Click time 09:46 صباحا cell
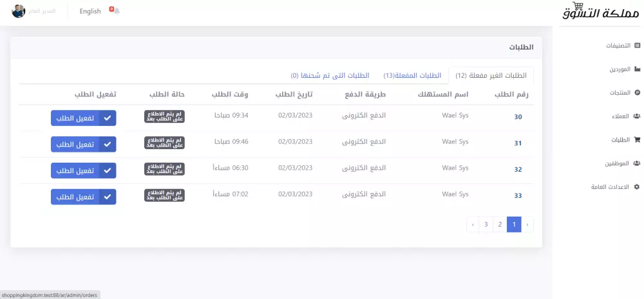Screen dimensions: 644x299 (231, 142)
